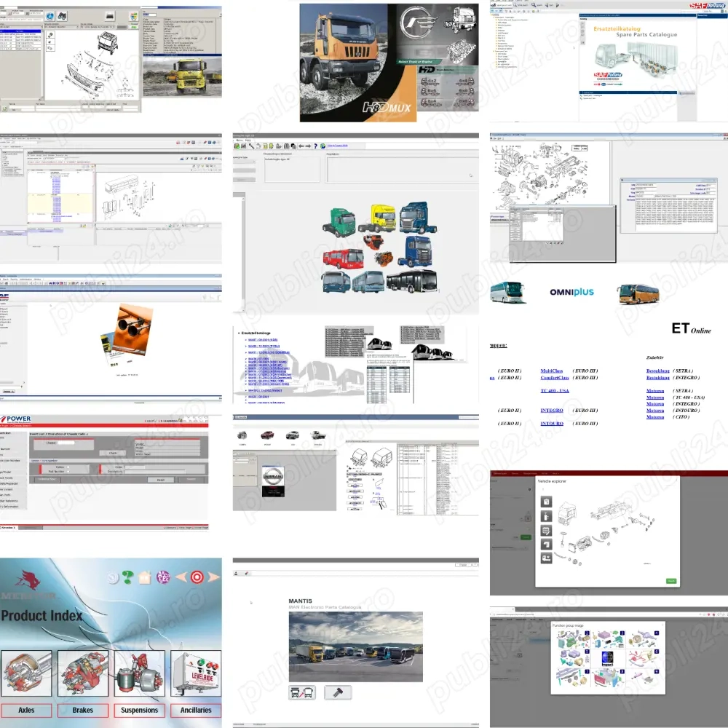Click the Windows-logo exit icon in Astra EPC
This screenshot has width=728, height=728.
[x=133, y=16]
